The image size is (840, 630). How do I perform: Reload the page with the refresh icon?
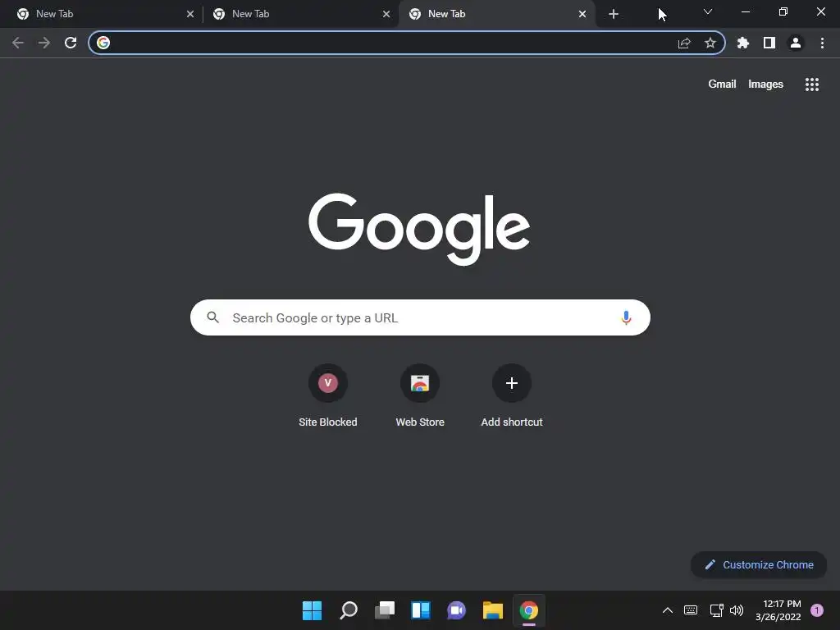[71, 43]
